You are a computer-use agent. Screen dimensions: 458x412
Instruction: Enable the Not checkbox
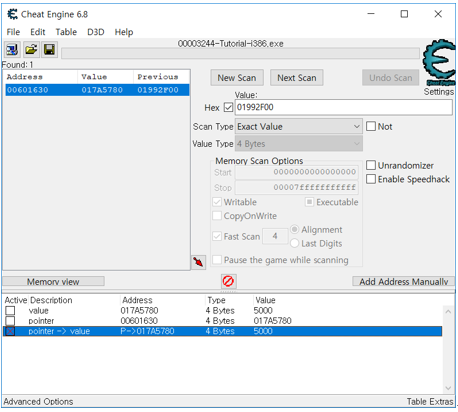click(371, 126)
